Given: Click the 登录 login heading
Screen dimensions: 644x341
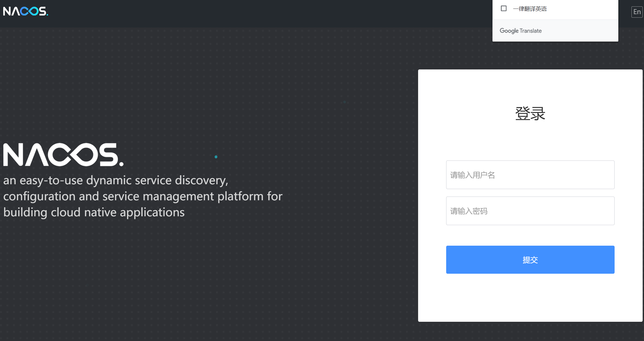Looking at the screenshot, I should point(530,113).
